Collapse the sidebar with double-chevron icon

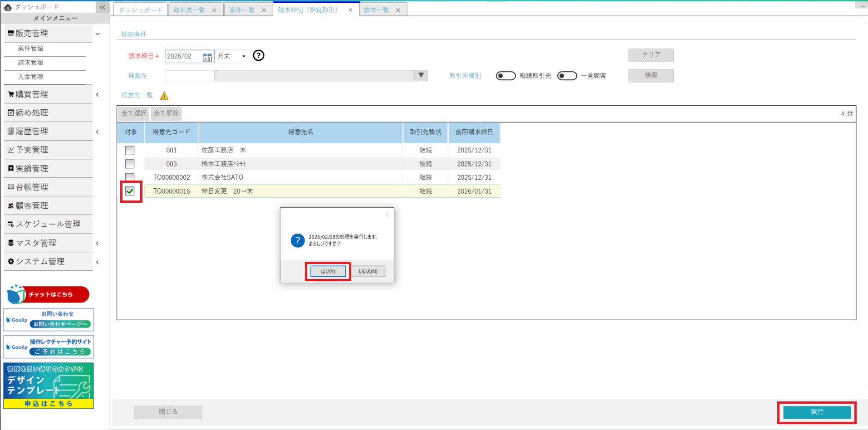click(102, 7)
